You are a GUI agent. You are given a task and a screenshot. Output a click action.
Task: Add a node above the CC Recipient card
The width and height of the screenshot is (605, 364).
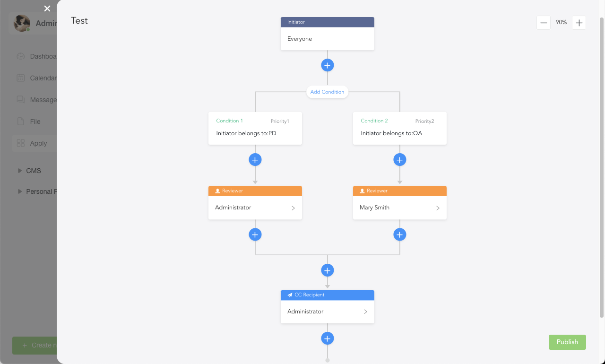[x=328, y=270]
